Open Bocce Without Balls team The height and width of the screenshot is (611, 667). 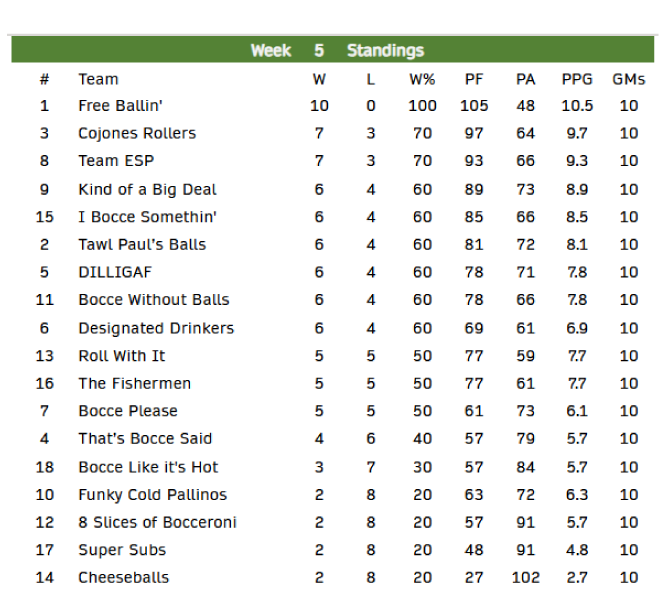point(154,300)
